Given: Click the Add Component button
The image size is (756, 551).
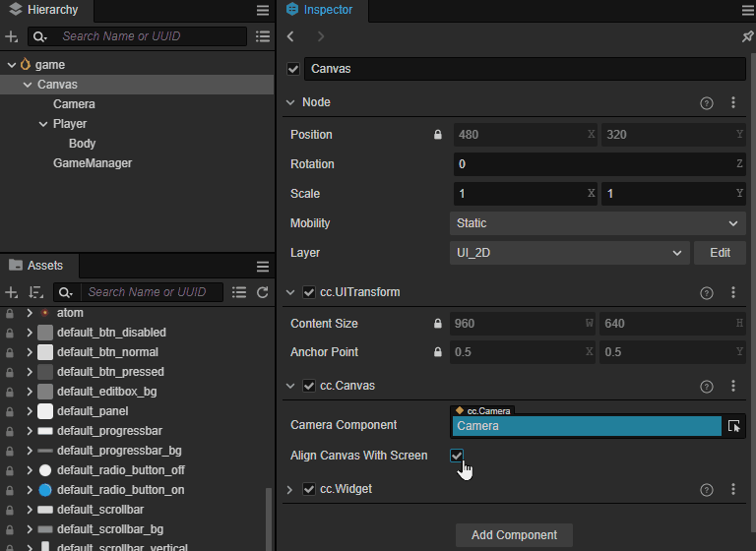Looking at the screenshot, I should (x=514, y=534).
